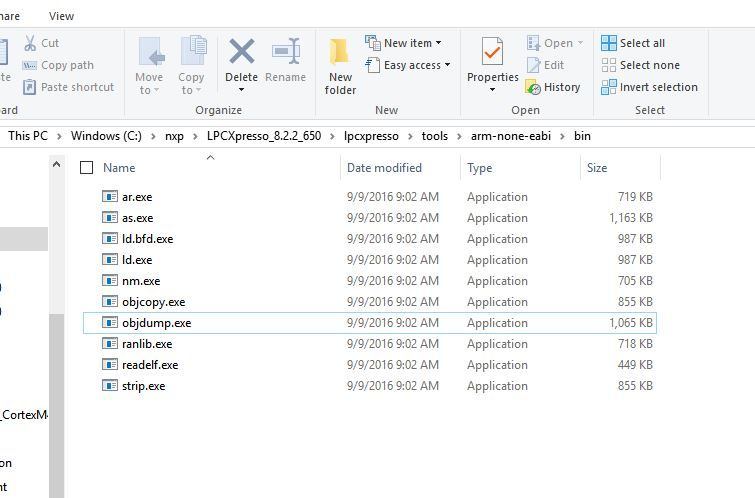
Task: Click Copy path label in ribbon
Action: [x=67, y=65]
